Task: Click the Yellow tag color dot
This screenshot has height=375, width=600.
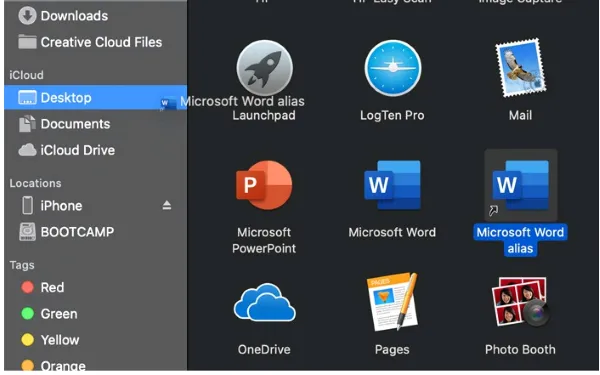Action: [28, 340]
